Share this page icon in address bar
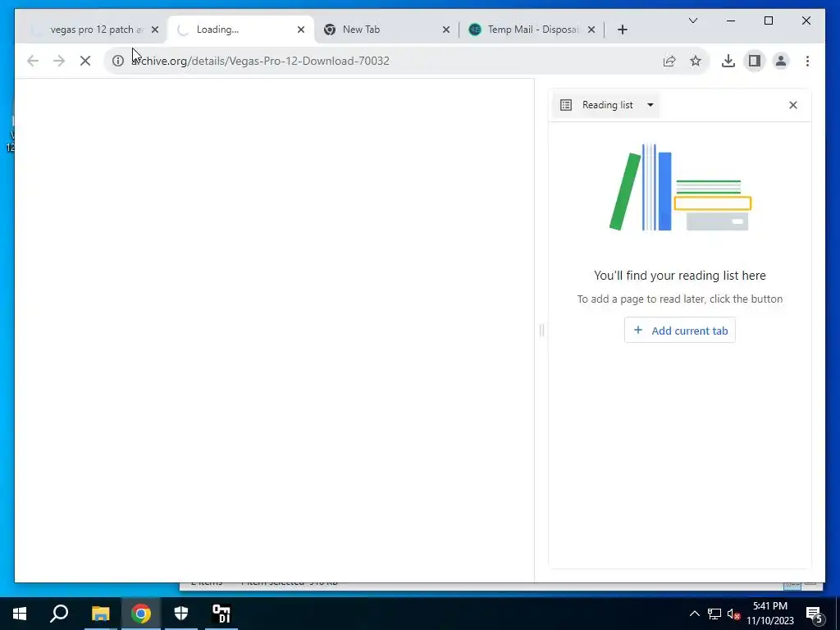Screen dimensions: 840x630 pyautogui.click(x=669, y=61)
